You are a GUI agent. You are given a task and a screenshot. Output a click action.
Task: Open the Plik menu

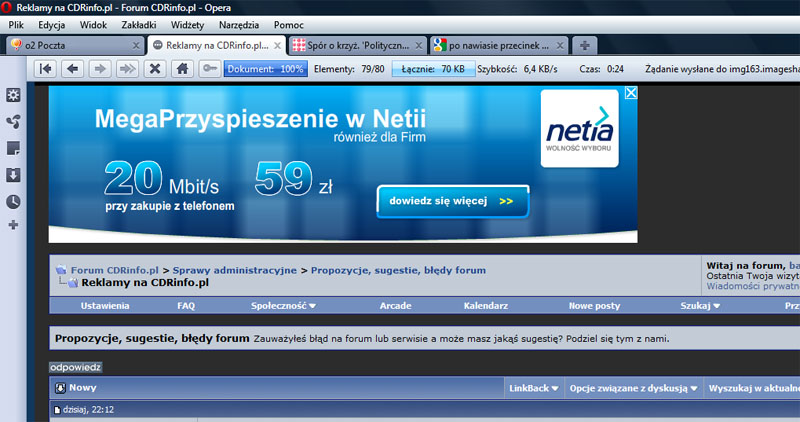pos(16,24)
